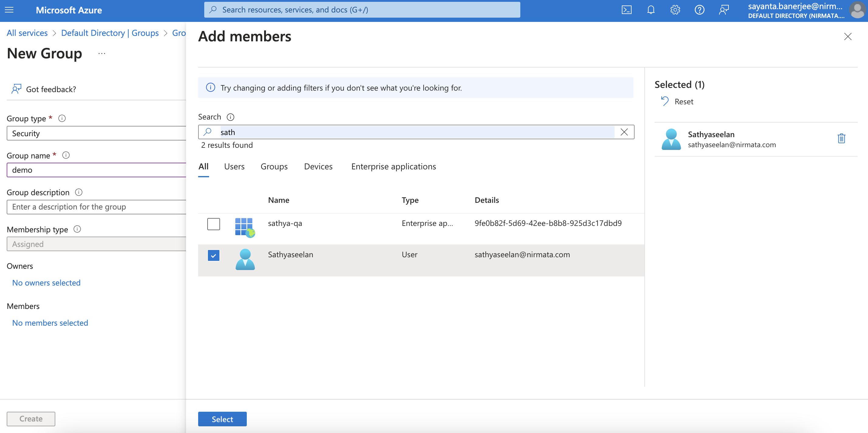
Task: Switch to the All tab
Action: click(x=204, y=166)
